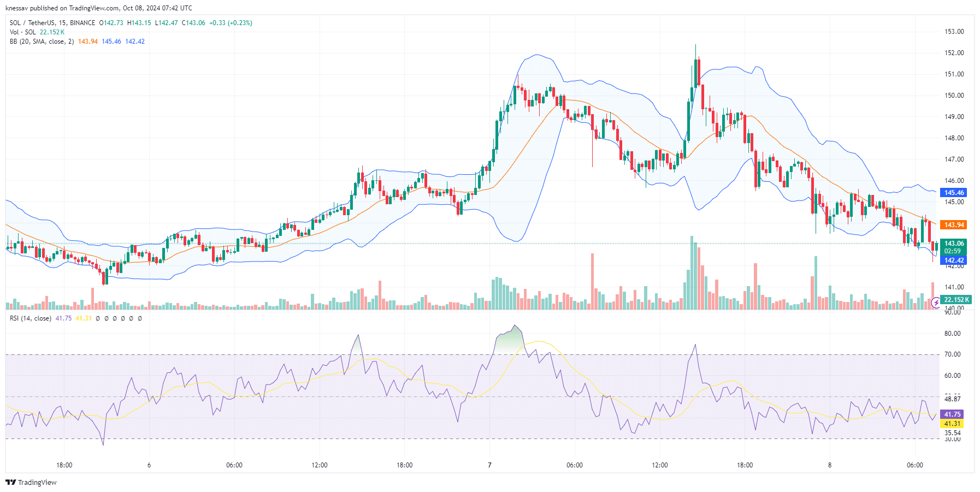Click the 35.54 RSI axis label
980x492 pixels.
[x=952, y=433]
